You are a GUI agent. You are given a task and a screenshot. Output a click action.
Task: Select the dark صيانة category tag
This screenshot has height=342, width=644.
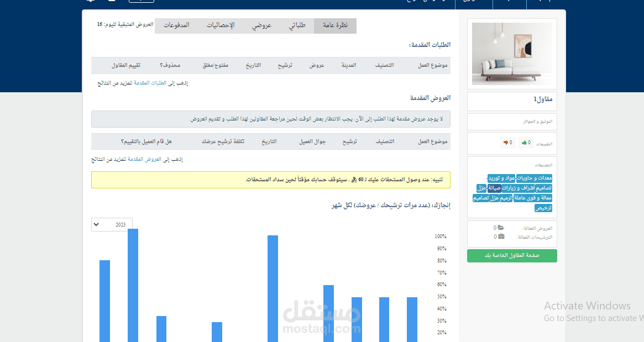click(494, 188)
